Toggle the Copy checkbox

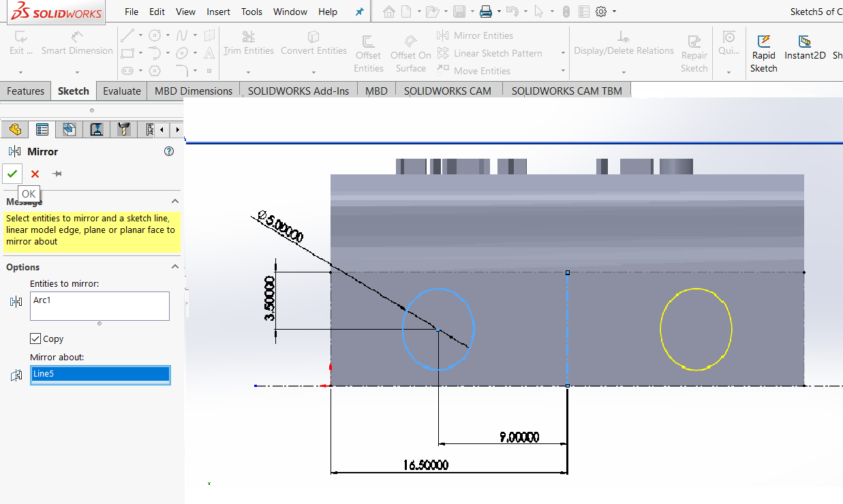coord(35,338)
